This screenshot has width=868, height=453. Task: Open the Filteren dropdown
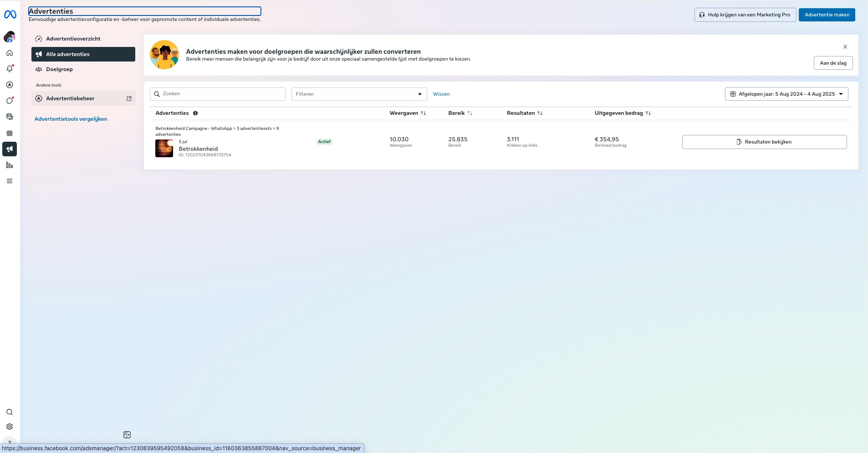point(359,94)
